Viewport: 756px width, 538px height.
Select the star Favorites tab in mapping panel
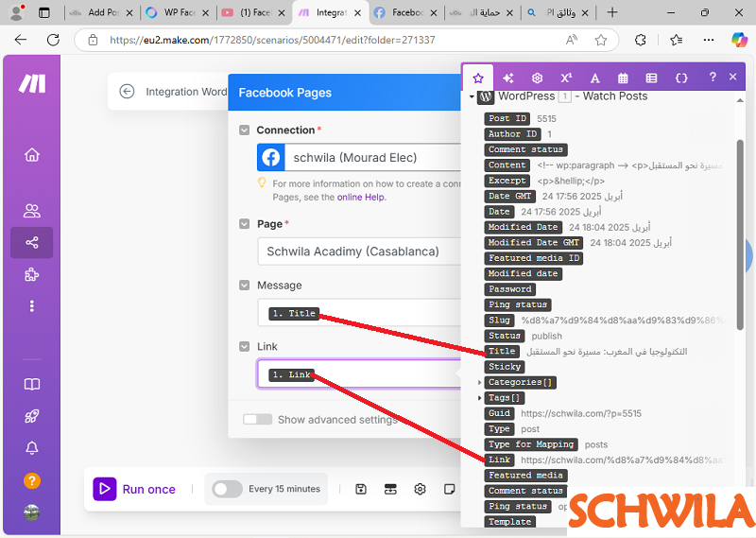(478, 78)
